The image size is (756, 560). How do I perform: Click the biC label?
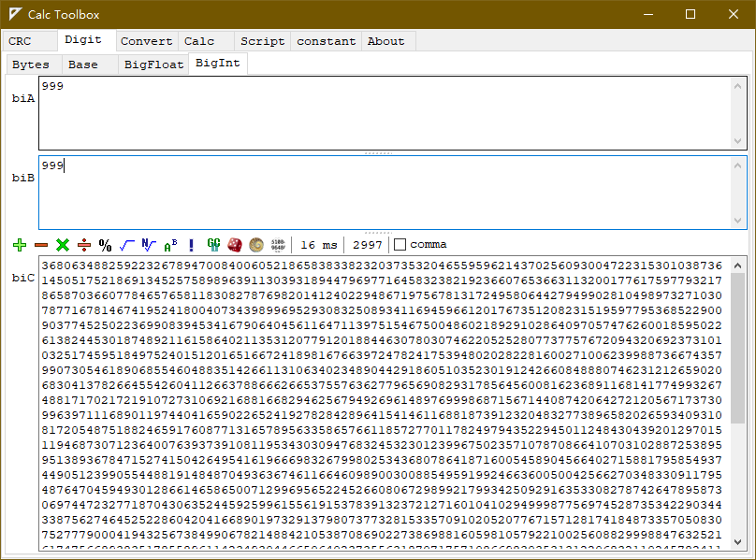[x=23, y=278]
